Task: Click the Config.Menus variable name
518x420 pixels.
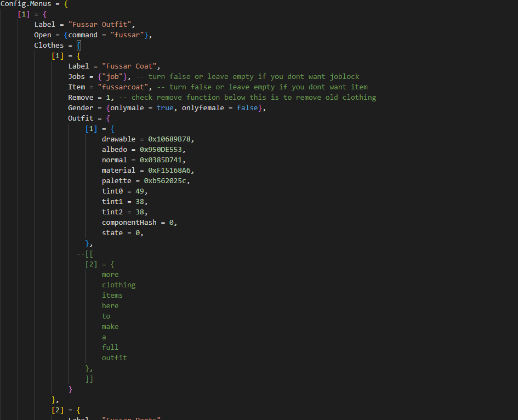Action: 26,4
